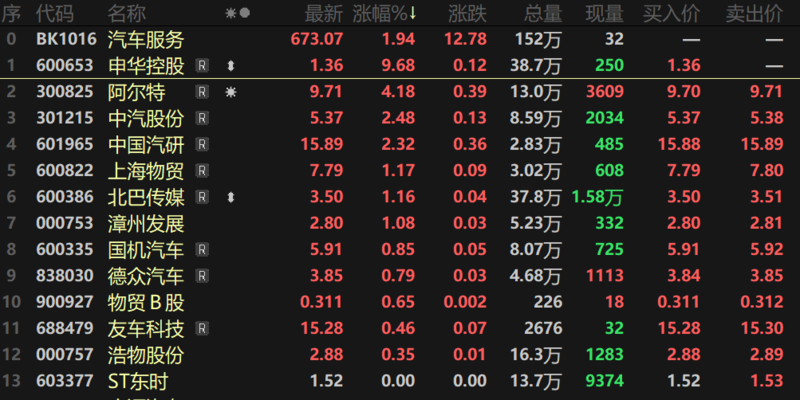Click stock code 601965
The width and height of the screenshot is (800, 400).
(x=65, y=144)
